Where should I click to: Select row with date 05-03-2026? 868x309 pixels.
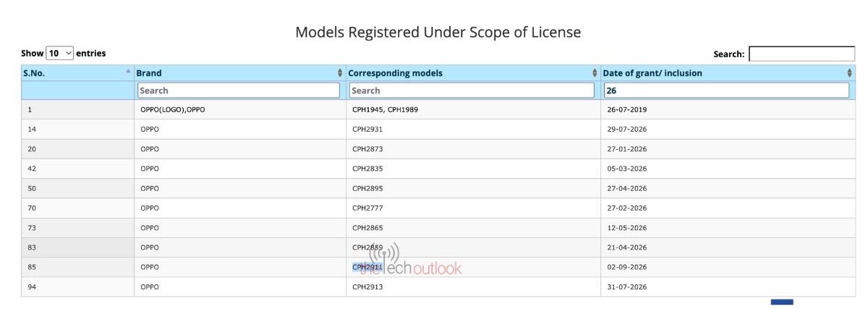(x=438, y=169)
